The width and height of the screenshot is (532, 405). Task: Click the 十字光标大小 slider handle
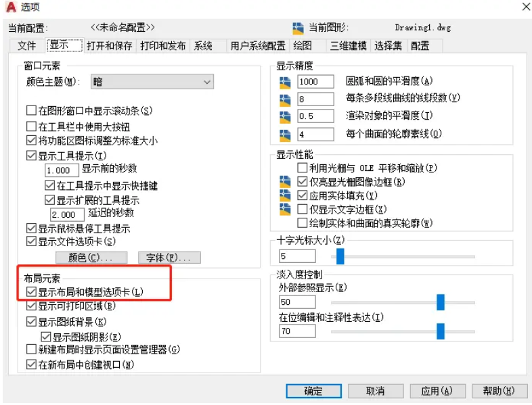pos(340,256)
